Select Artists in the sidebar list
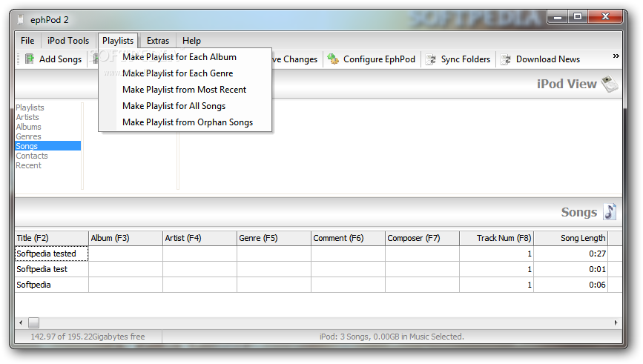643x364 pixels. (x=27, y=117)
